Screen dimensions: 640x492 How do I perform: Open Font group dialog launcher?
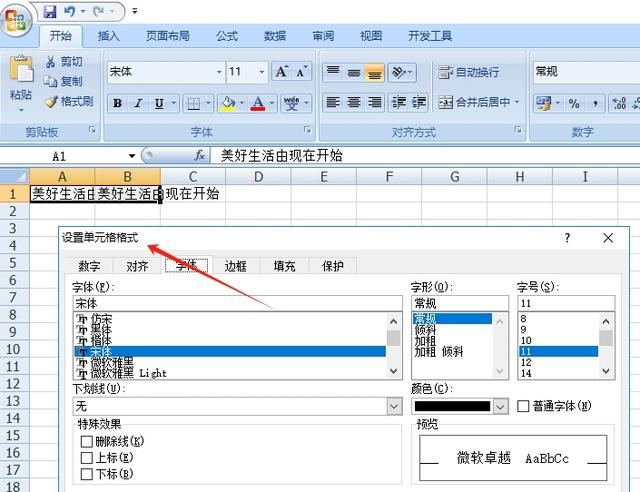[307, 130]
